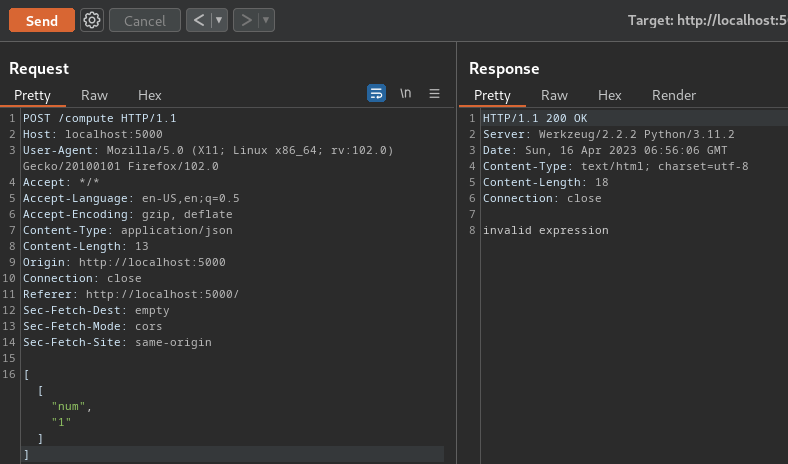788x464 pixels.
Task: Click 'Sec-Fetch-Dest: empty' header
Action: [x=96, y=310]
